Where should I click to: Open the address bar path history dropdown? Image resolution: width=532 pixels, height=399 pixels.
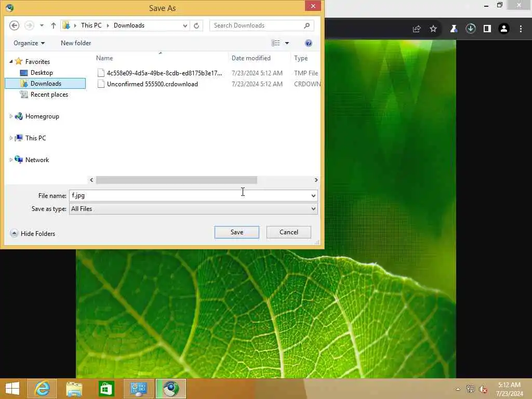tap(185, 25)
